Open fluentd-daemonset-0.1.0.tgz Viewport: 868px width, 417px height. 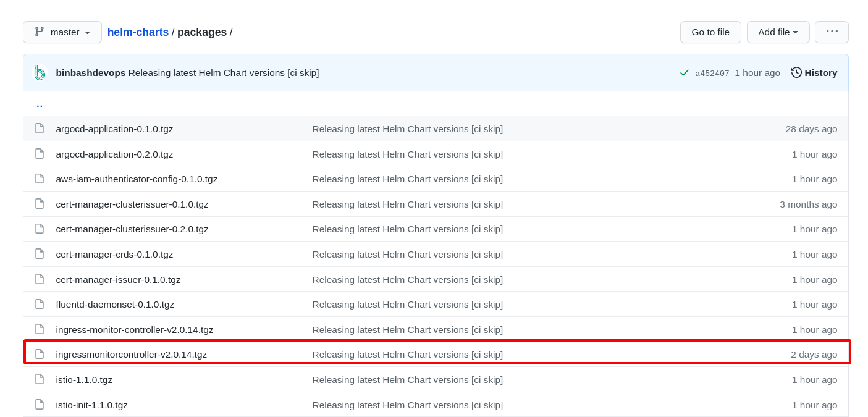[115, 305]
